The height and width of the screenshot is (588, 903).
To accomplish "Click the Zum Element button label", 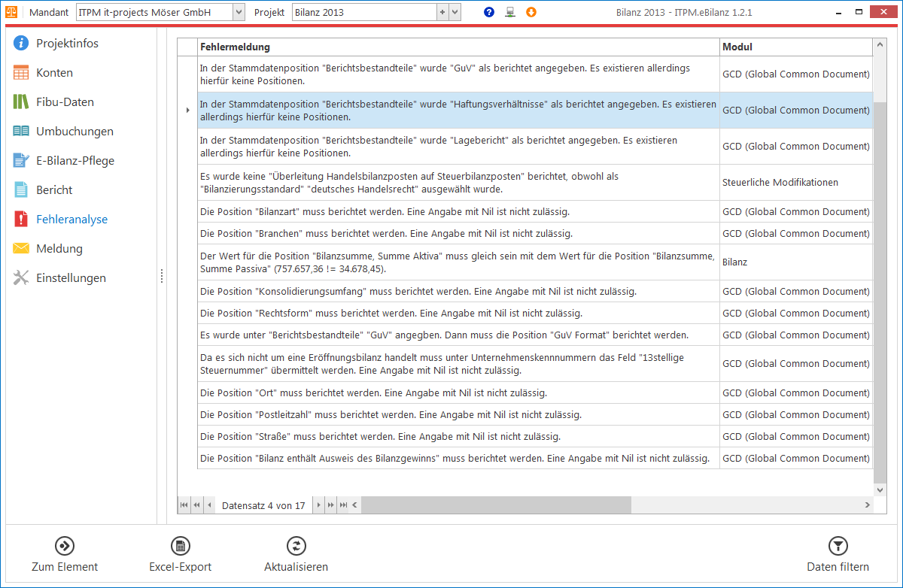I will point(65,567).
